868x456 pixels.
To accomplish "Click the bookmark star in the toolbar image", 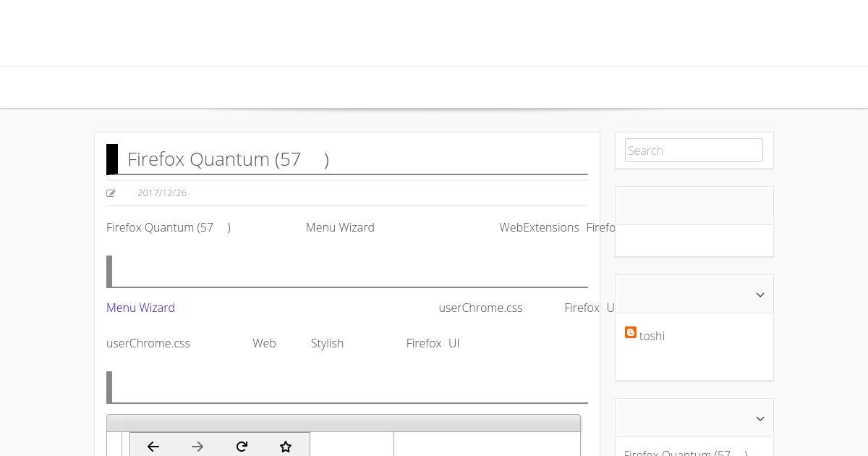I will (x=286, y=447).
